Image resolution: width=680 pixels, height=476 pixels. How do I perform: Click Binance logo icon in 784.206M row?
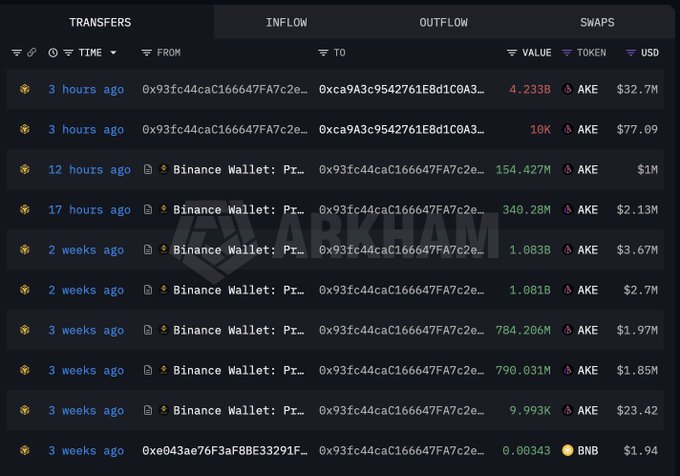pyautogui.click(x=163, y=330)
